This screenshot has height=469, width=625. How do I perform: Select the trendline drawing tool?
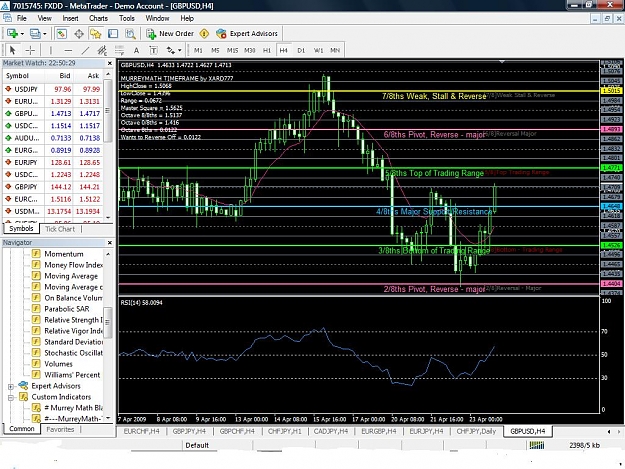[85, 50]
